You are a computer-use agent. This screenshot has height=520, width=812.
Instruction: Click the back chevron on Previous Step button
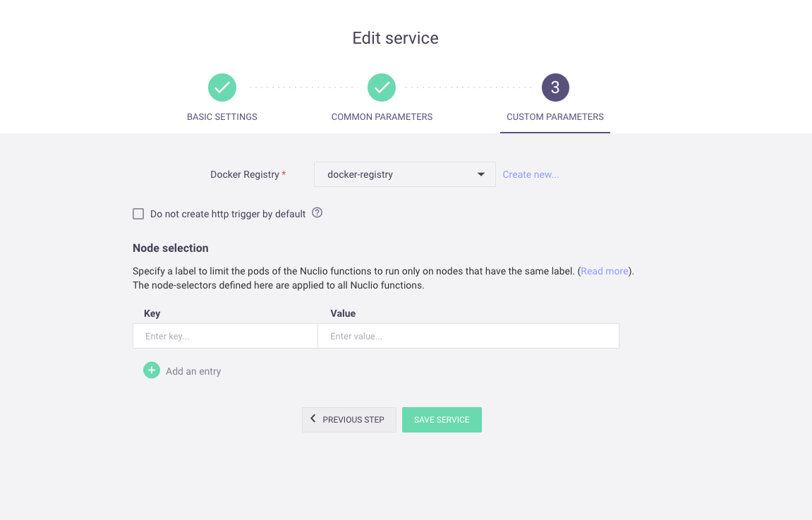coord(313,419)
